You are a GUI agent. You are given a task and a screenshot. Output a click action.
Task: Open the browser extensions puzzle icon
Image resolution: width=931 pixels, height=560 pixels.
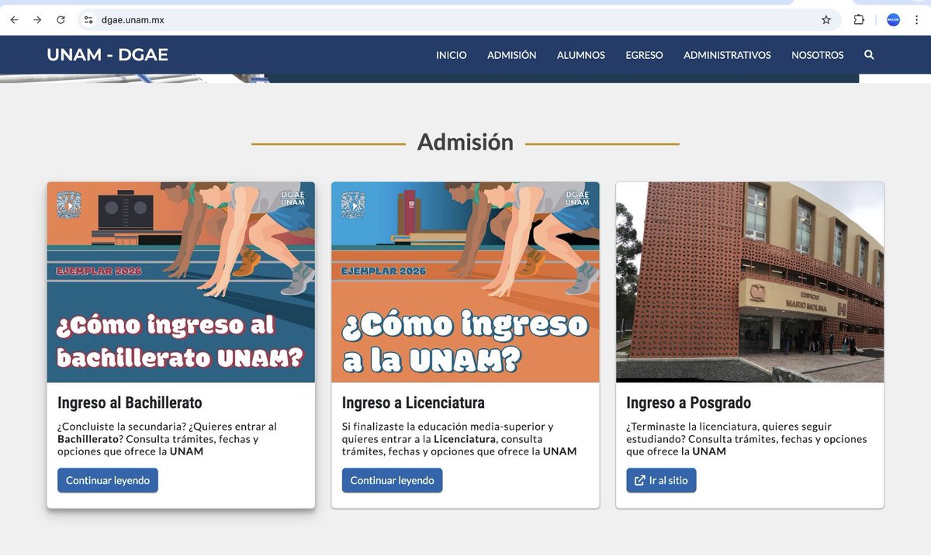[859, 20]
